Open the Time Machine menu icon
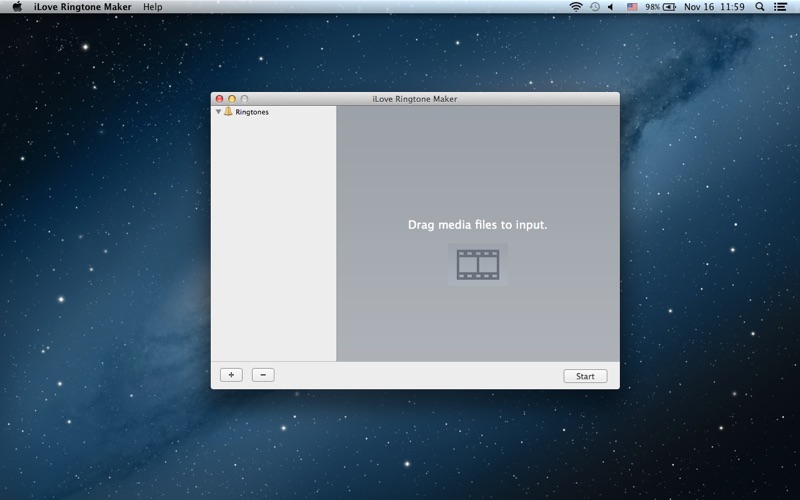 pyautogui.click(x=595, y=7)
